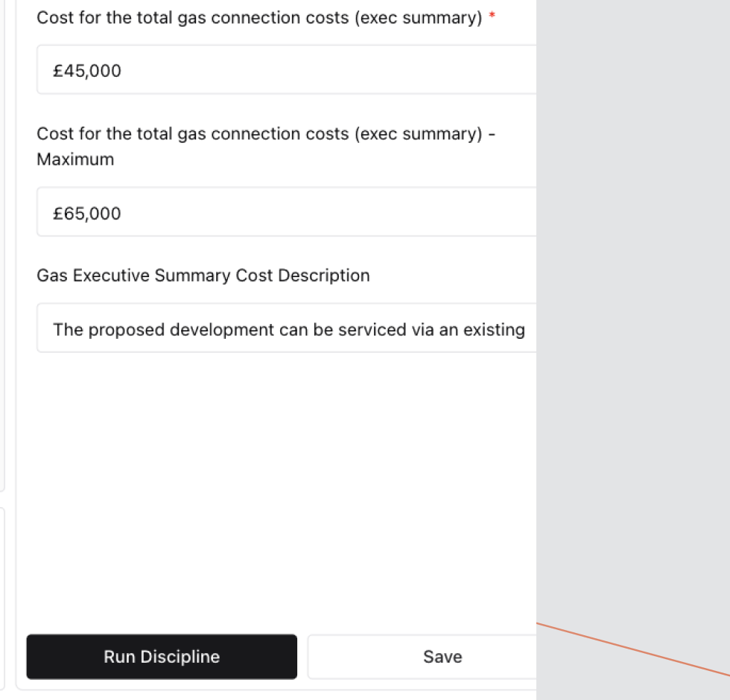Viewport: 730px width, 700px height.
Task: Click the '£65,000' text inside the maximum field
Action: tap(87, 214)
